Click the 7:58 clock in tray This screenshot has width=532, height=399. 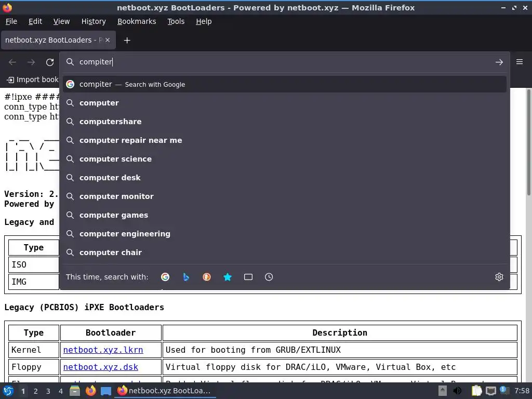(x=522, y=391)
